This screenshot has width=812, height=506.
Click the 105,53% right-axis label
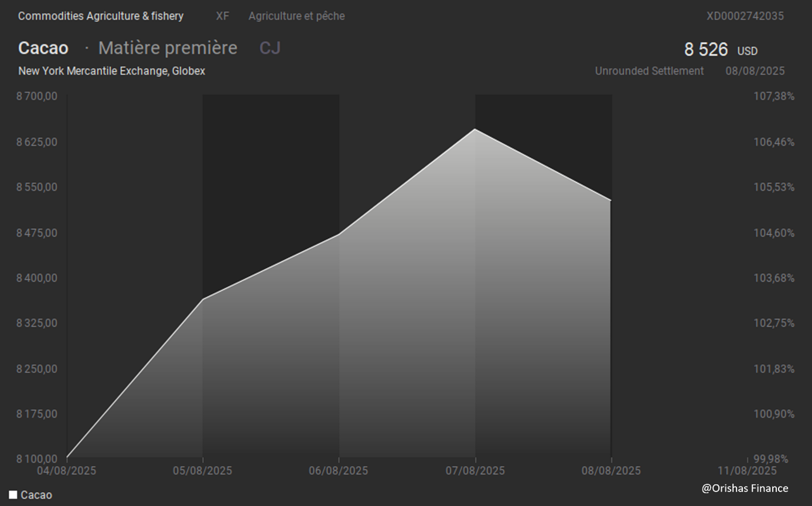point(774,187)
